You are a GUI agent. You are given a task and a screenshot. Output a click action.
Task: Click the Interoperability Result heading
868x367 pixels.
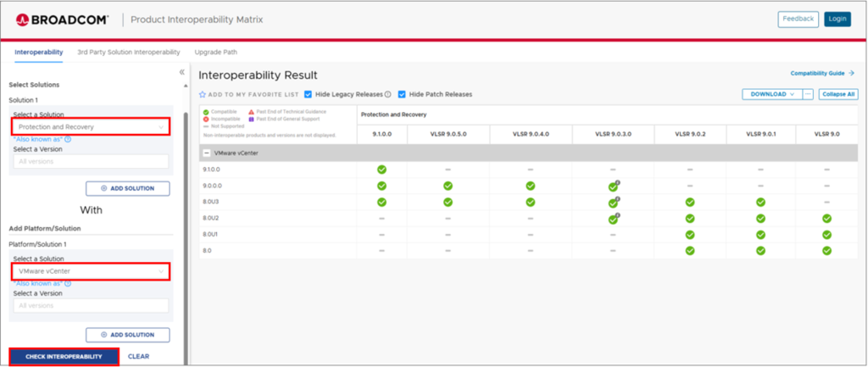pos(258,75)
